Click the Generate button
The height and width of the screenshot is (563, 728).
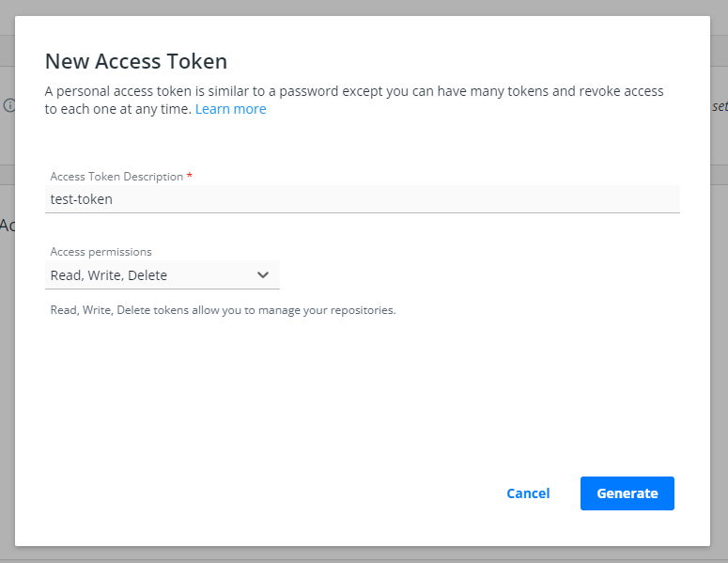coord(627,493)
